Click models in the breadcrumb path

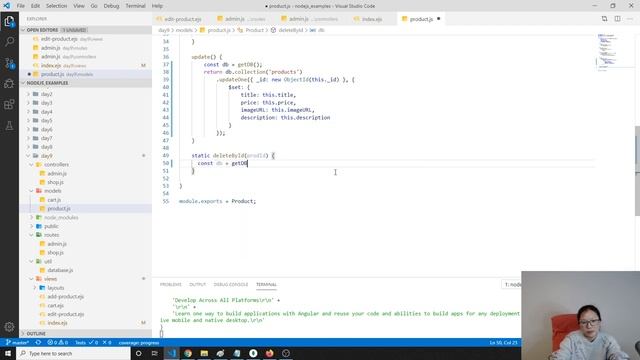click(x=184, y=30)
